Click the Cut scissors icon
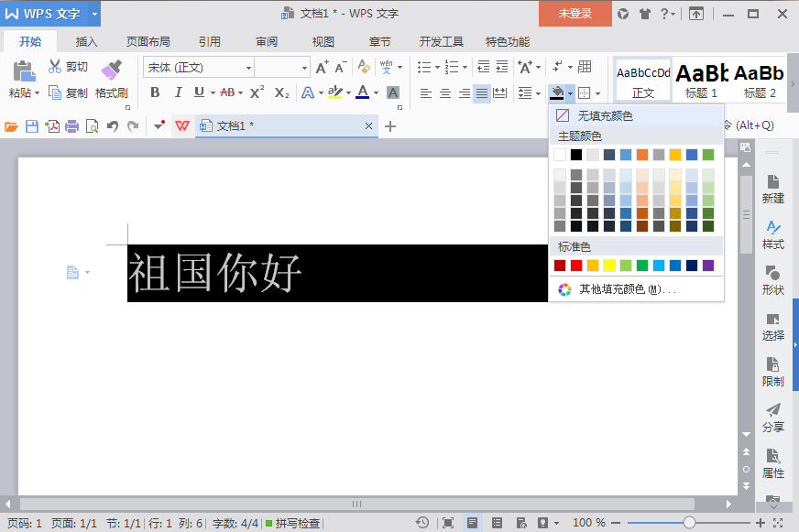The height and width of the screenshot is (532, 799). tap(55, 66)
